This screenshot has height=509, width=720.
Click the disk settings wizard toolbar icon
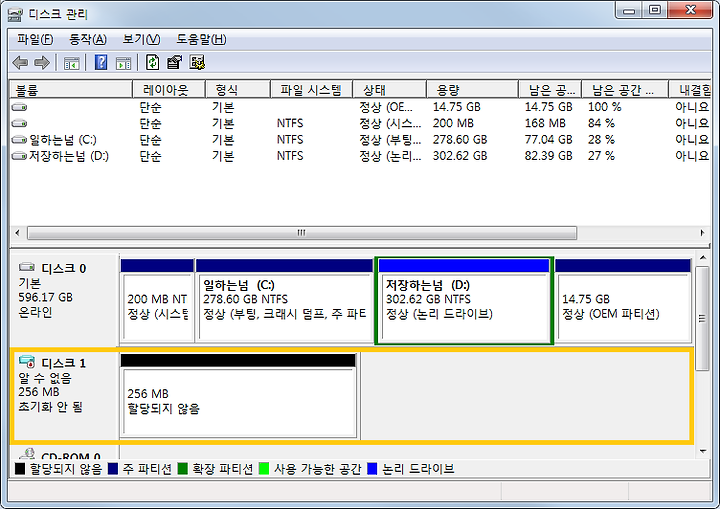(197, 62)
